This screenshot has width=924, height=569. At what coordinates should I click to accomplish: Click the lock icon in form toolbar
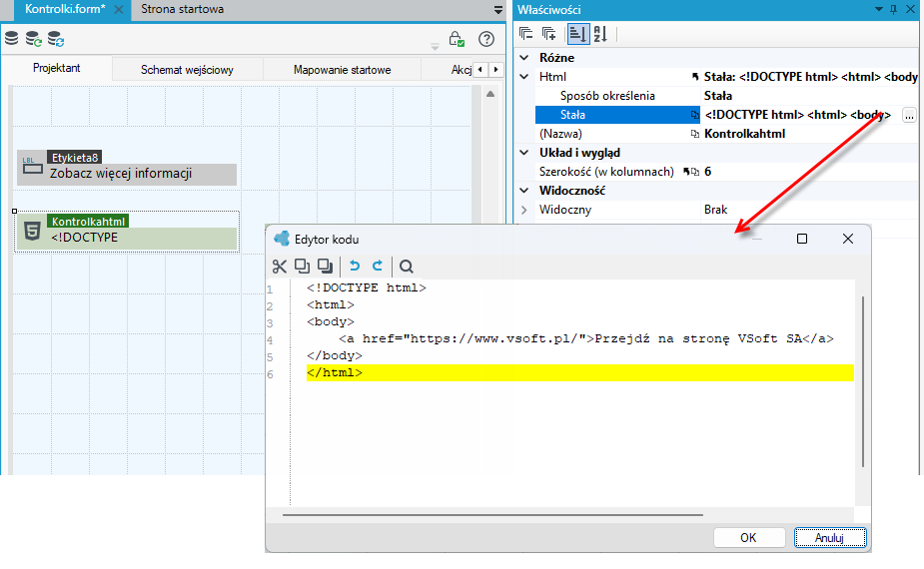[457, 40]
